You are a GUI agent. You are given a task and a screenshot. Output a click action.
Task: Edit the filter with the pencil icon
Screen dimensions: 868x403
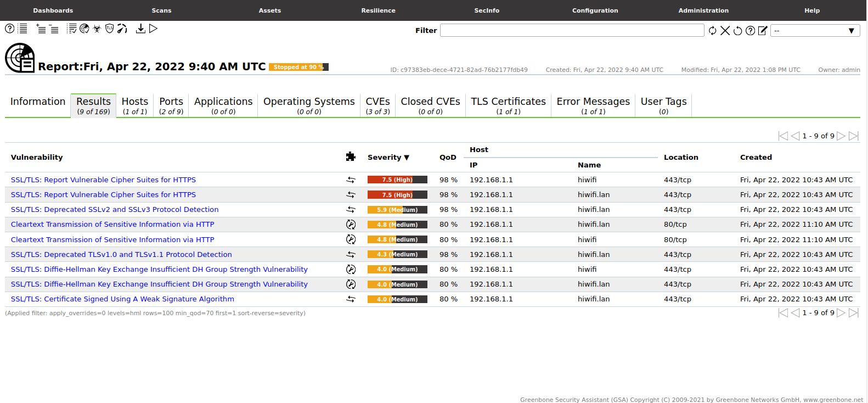pyautogui.click(x=763, y=31)
